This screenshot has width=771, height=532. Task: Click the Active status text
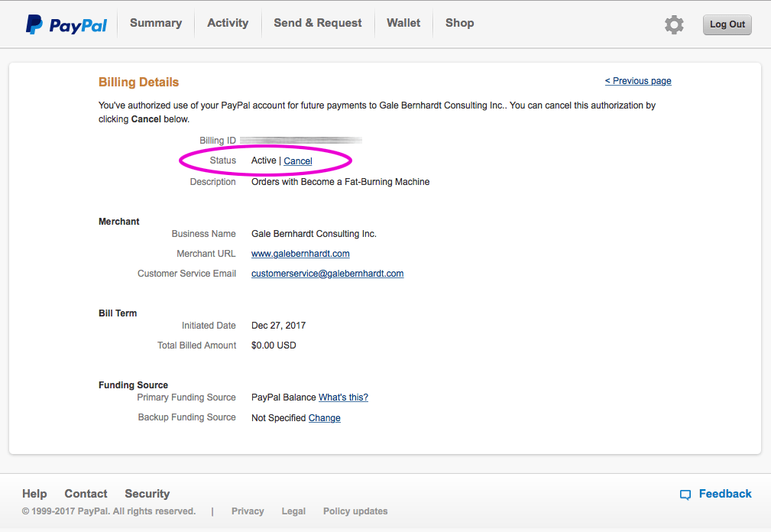pos(264,161)
